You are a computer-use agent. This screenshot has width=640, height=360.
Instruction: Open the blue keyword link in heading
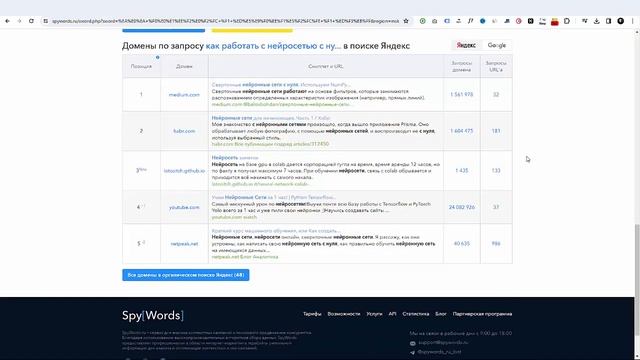click(x=273, y=46)
